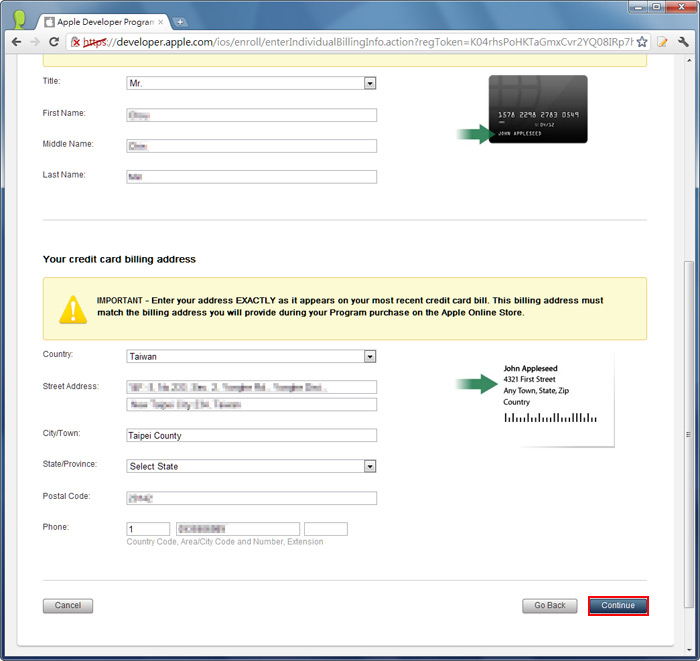Expand the Country dropdown showing Taiwan
Screen dimensions: 700x661
point(251,356)
